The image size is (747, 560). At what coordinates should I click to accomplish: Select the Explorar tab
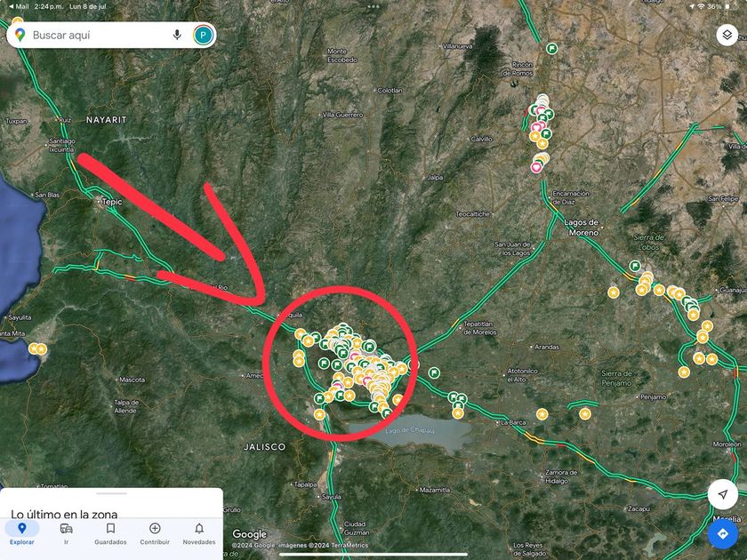point(22,532)
